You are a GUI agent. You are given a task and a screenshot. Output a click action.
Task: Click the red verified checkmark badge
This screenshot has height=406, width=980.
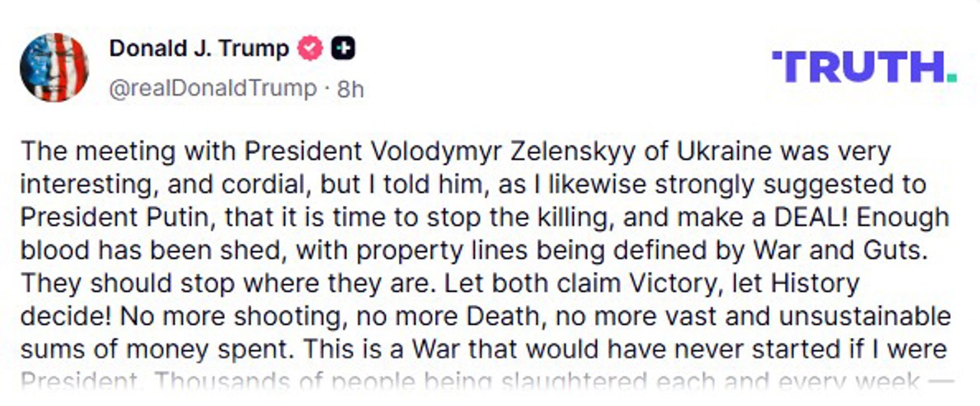[310, 49]
